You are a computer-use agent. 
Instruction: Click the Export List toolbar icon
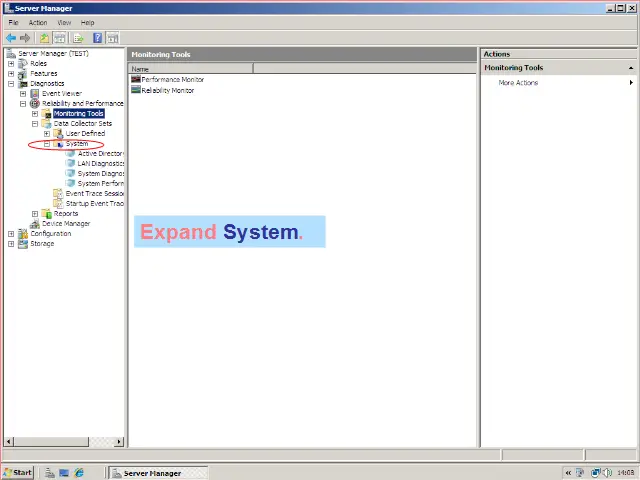tap(78, 38)
